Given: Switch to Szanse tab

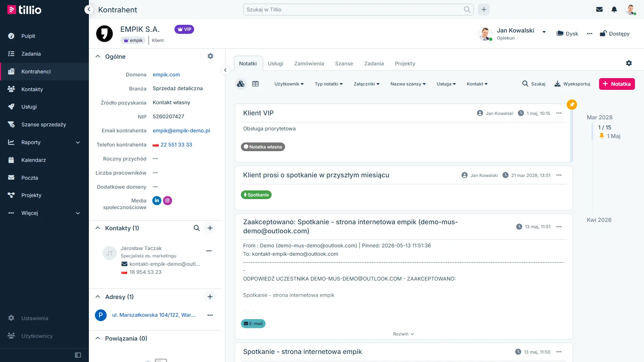Looking at the screenshot, I should (344, 63).
